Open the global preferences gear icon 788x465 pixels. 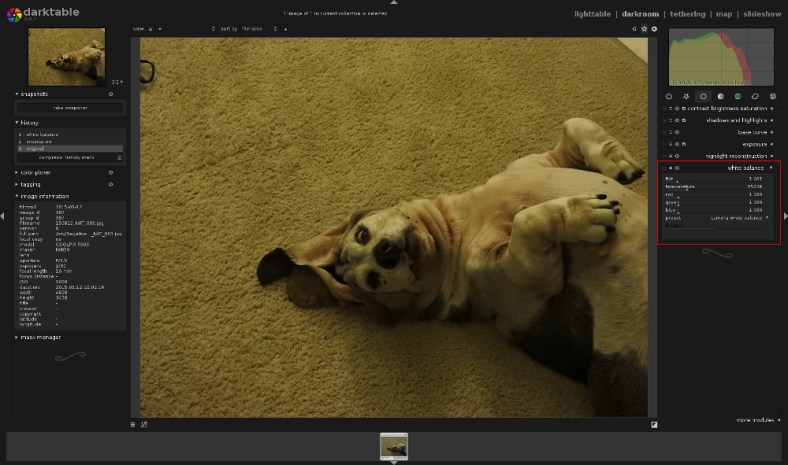pos(654,29)
